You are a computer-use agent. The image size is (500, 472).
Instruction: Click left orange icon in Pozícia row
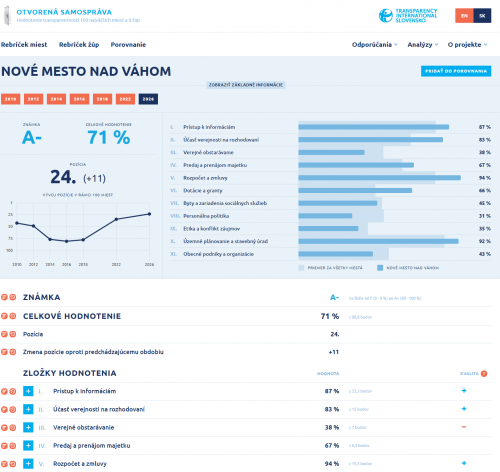(x=4, y=334)
